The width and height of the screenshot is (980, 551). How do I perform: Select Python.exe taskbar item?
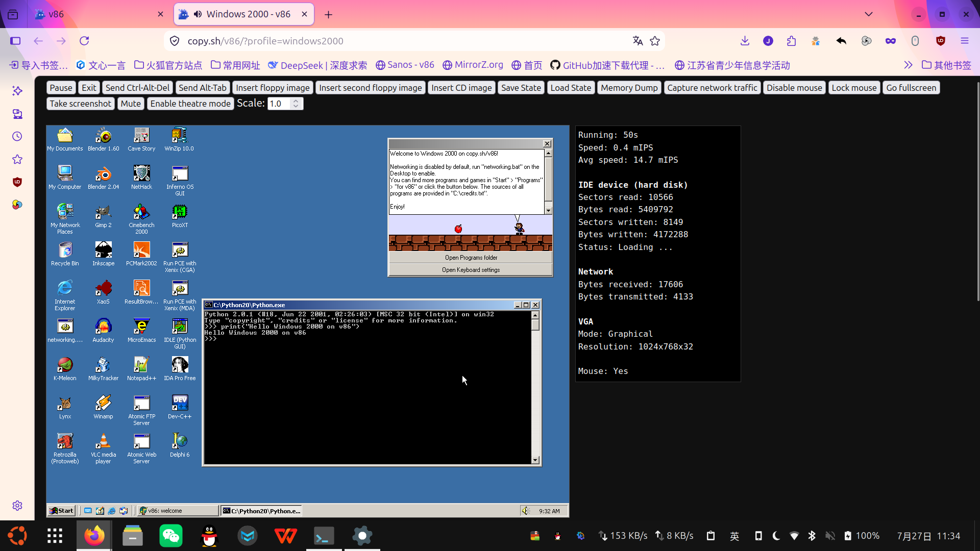point(261,511)
